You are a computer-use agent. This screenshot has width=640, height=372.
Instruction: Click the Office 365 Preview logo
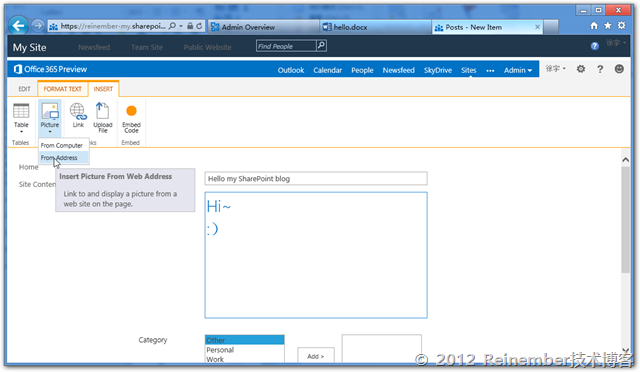(x=50, y=69)
